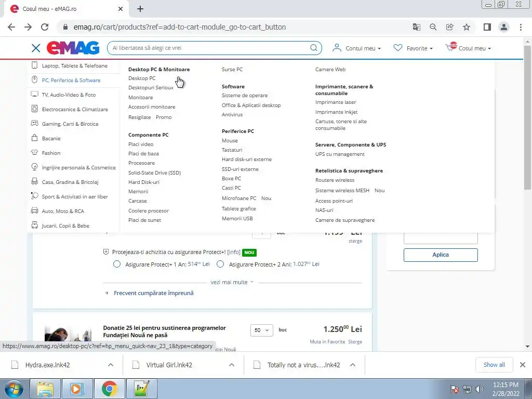Viewport: 532px width, 399px height.
Task: Click Chrome icon in taskbar
Action: click(x=109, y=389)
